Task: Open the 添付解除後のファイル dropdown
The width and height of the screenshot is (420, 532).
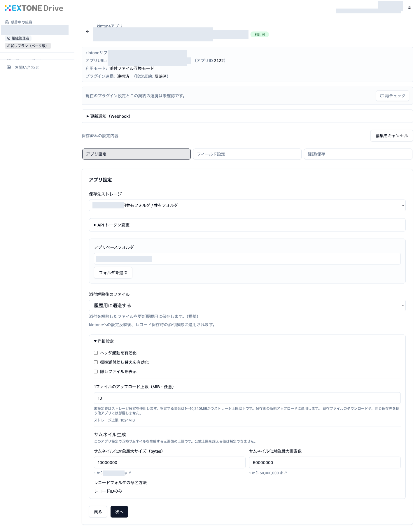Action: pos(247,305)
